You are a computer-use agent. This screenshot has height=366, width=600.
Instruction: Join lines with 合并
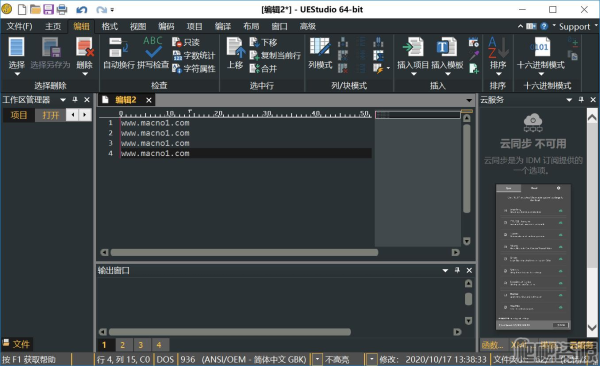263,69
